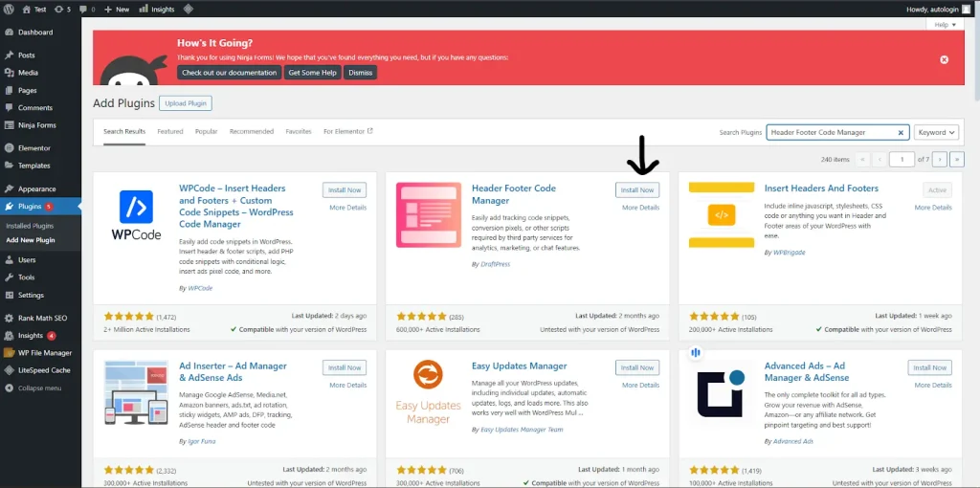Clear the plugin search field with X
Viewport: 980px width, 488px height.
(x=901, y=132)
